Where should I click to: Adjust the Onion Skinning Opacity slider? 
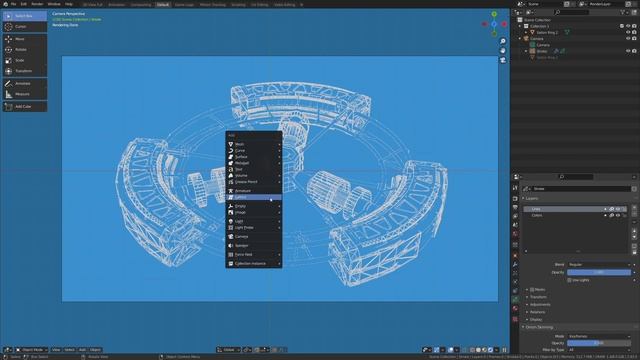tap(599, 343)
